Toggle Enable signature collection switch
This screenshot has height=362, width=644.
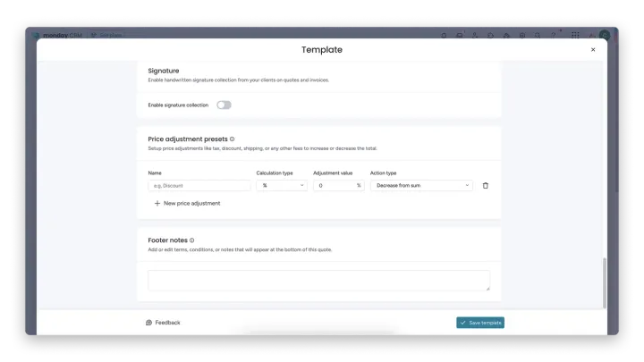coord(224,105)
